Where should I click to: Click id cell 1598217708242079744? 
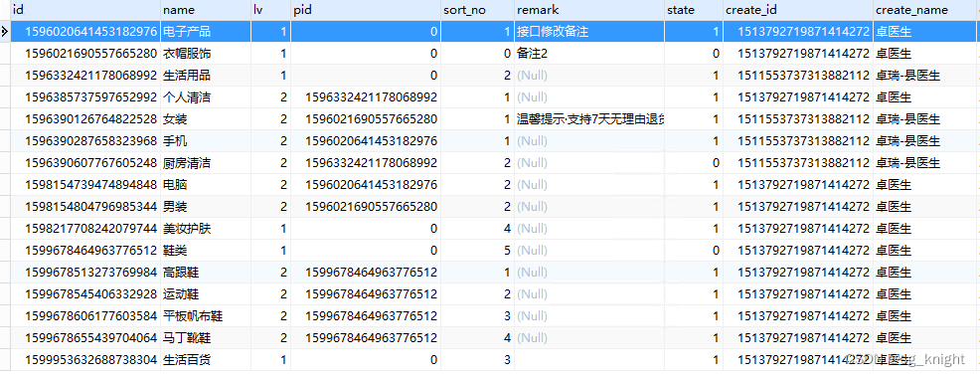click(85, 229)
